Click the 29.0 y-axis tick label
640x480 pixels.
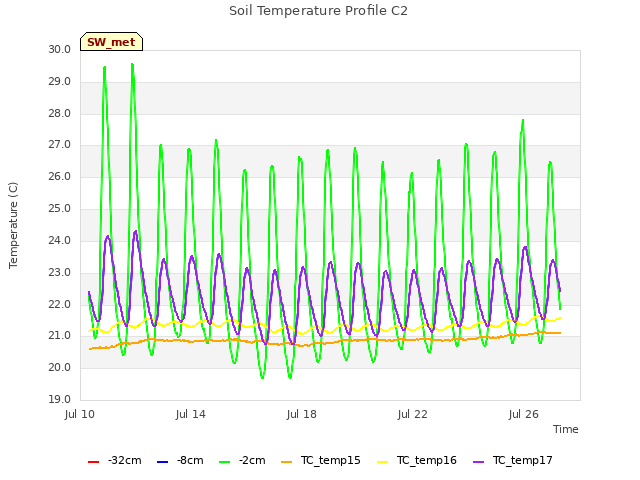(x=60, y=82)
